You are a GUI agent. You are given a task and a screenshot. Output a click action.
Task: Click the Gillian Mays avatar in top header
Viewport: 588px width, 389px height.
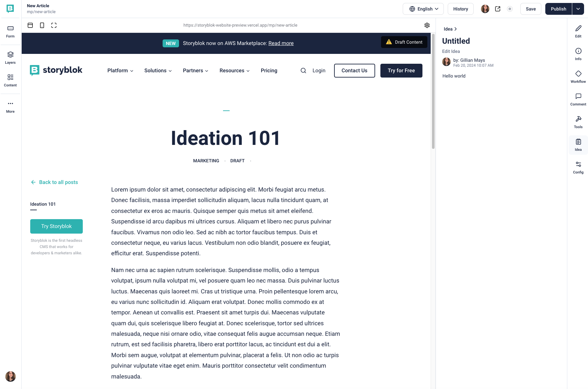tap(485, 9)
